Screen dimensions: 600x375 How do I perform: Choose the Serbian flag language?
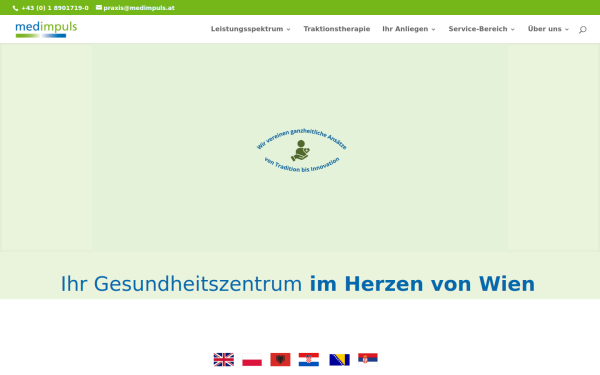click(368, 359)
